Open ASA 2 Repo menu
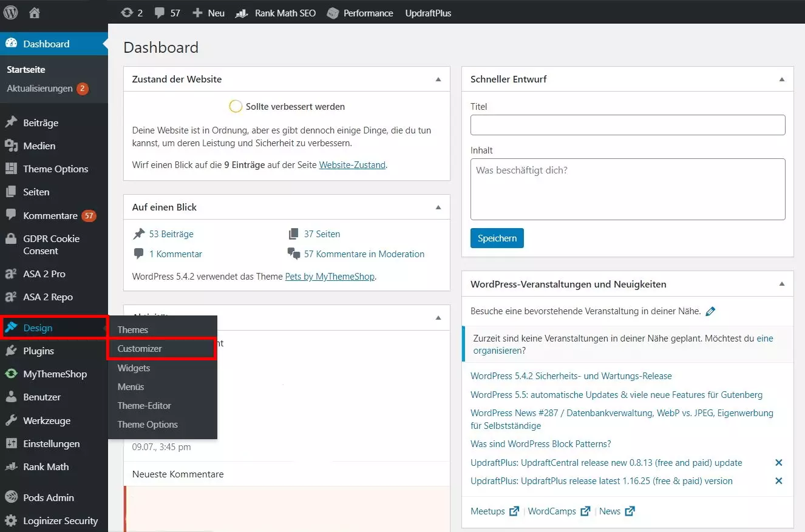 click(54, 297)
